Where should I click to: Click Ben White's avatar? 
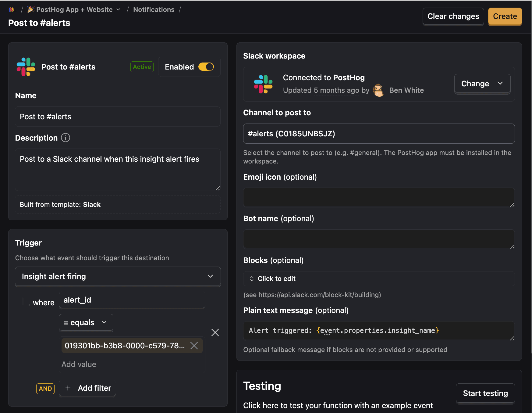378,90
